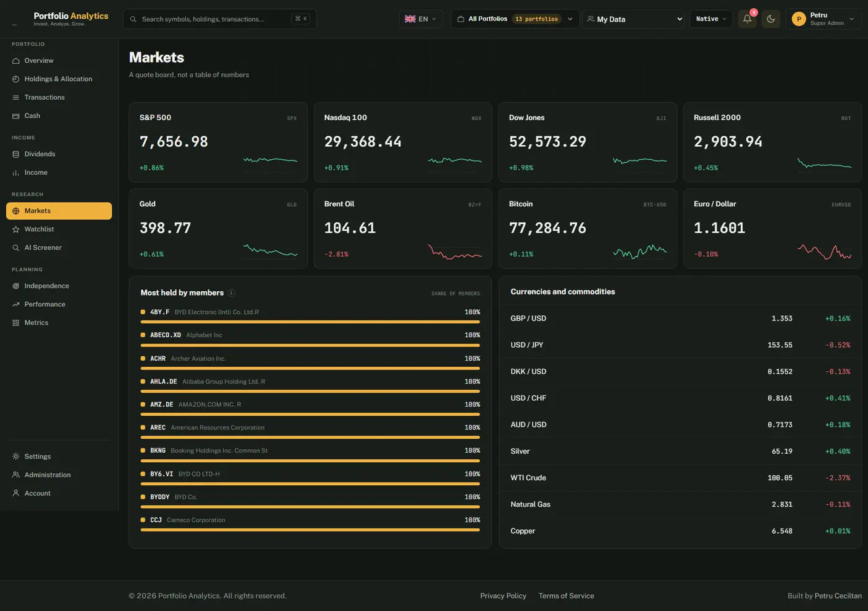Select the GBP / USD row label
Viewport: 868px width, 611px height.
528,319
